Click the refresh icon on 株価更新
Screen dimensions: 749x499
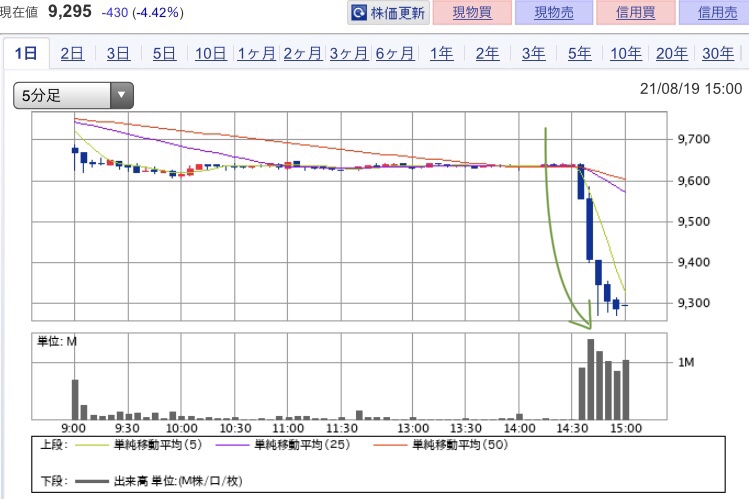click(x=359, y=12)
